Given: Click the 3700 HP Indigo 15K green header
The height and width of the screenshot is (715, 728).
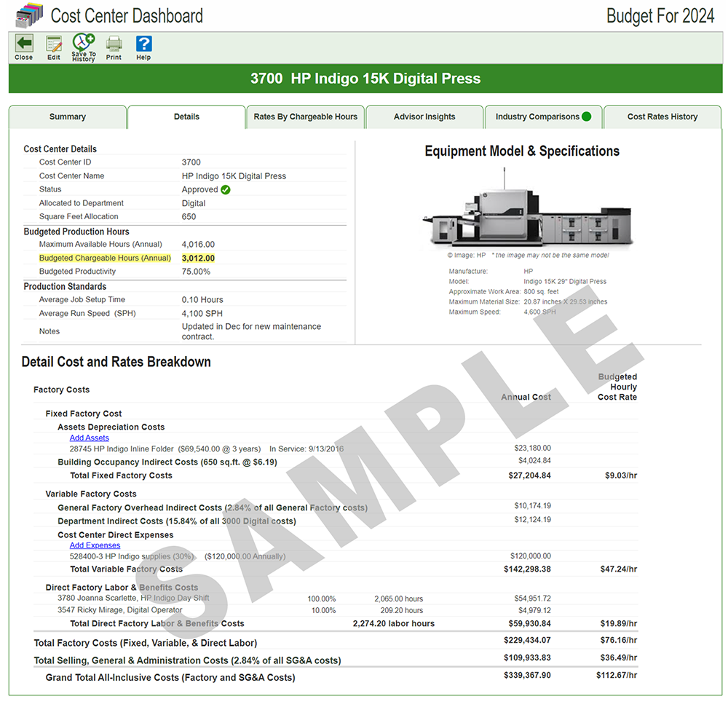Looking at the screenshot, I should pos(365,79).
